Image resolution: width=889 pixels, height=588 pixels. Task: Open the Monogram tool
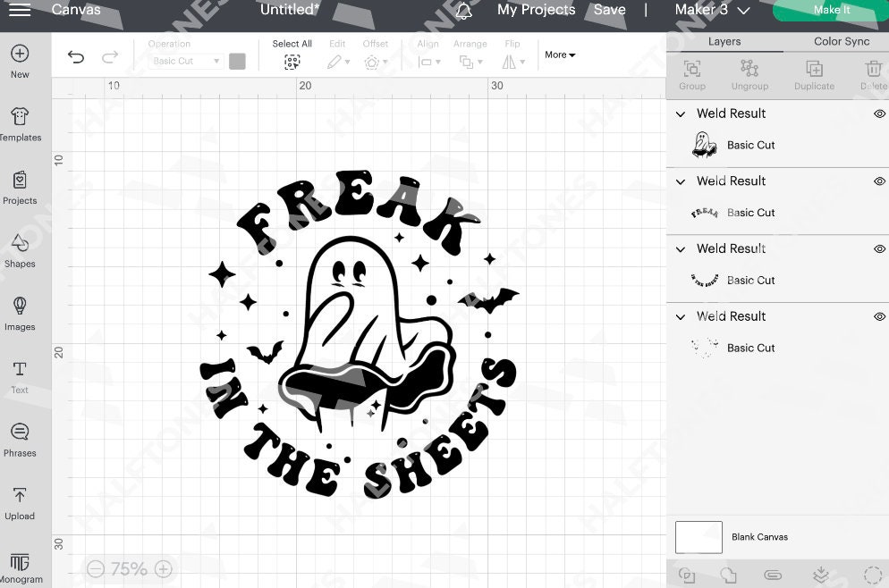[20, 563]
